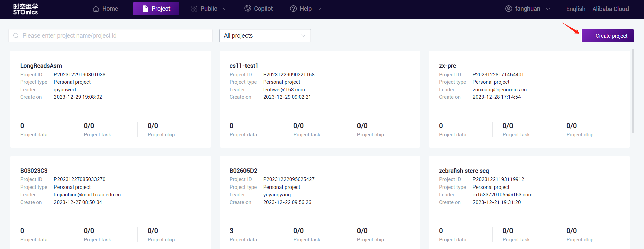Open the LongReadsAsm project
The height and width of the screenshot is (249, 644).
point(41,66)
